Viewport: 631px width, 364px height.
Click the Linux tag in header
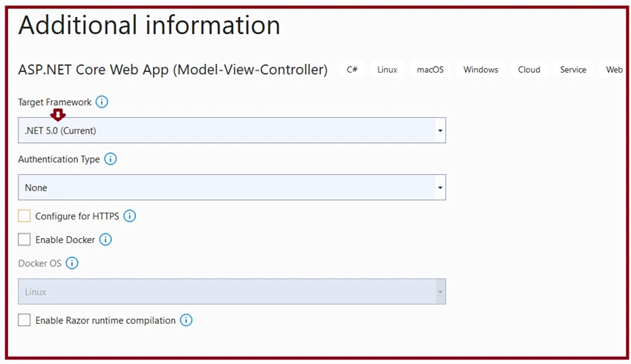387,70
